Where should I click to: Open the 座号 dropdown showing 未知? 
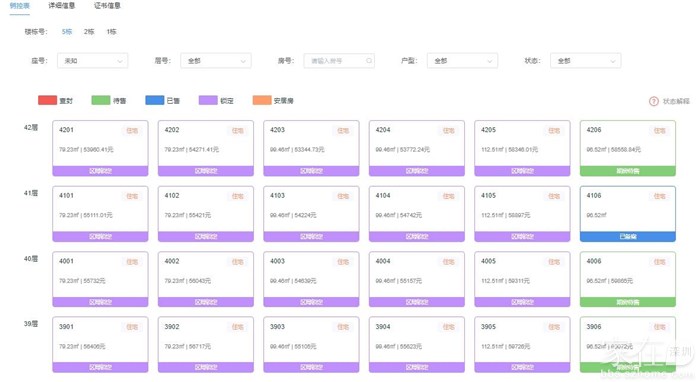(92, 61)
